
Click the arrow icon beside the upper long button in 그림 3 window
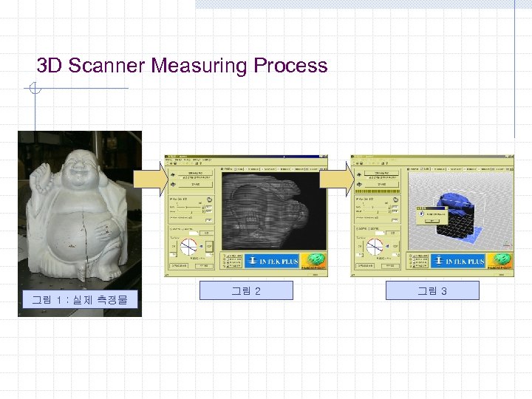[358, 174]
